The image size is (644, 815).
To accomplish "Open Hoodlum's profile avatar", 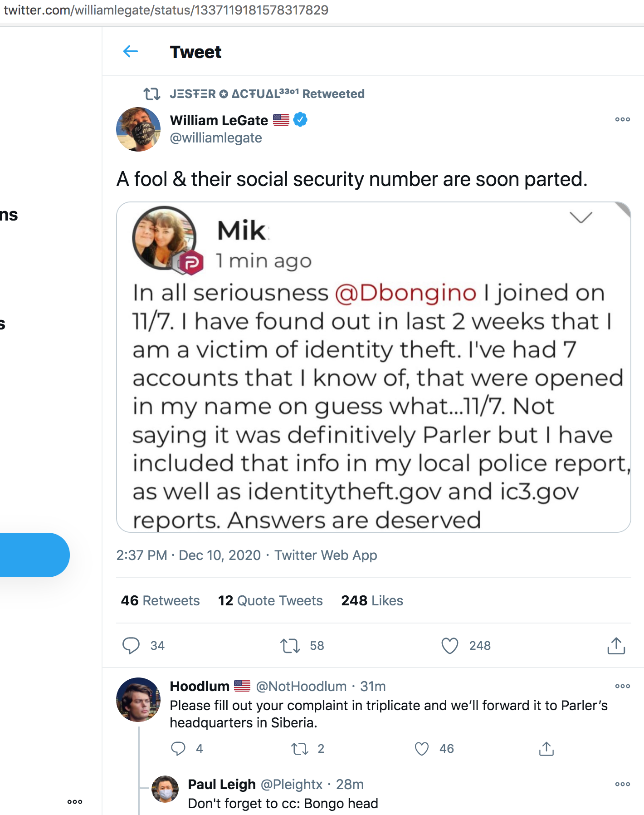I will [138, 699].
